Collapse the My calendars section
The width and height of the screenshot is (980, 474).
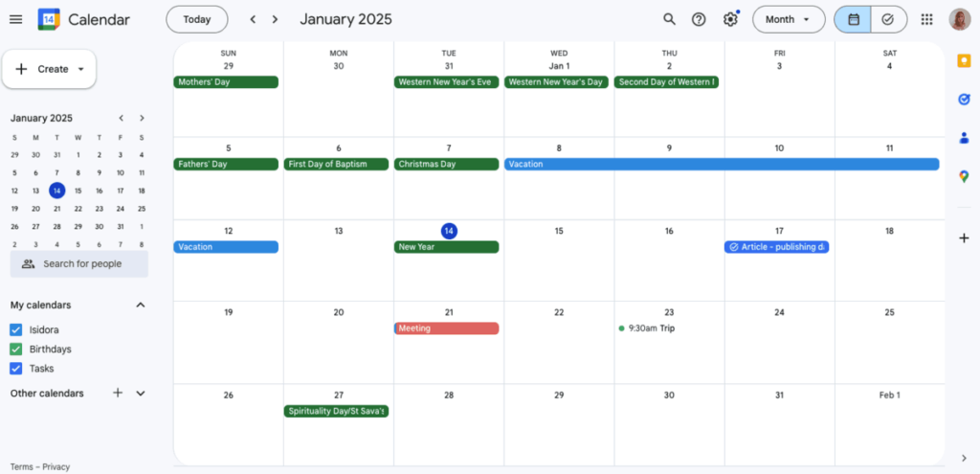coord(141,305)
